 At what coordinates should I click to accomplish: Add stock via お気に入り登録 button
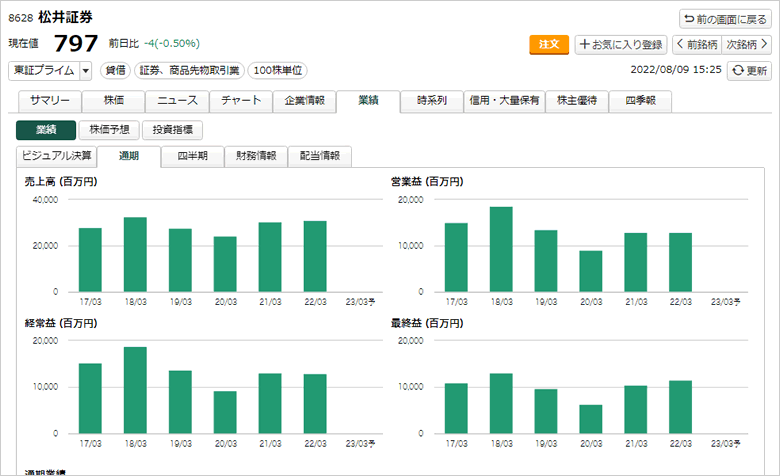click(621, 44)
